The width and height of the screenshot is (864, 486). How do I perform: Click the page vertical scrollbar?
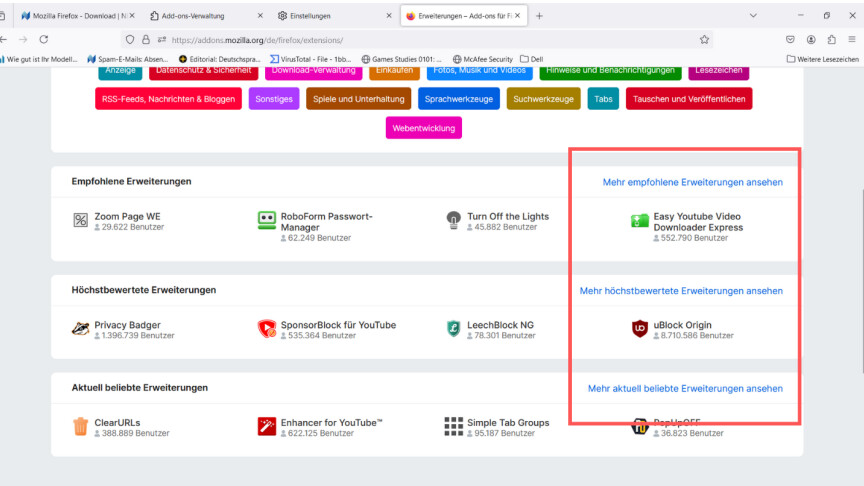click(x=861, y=281)
